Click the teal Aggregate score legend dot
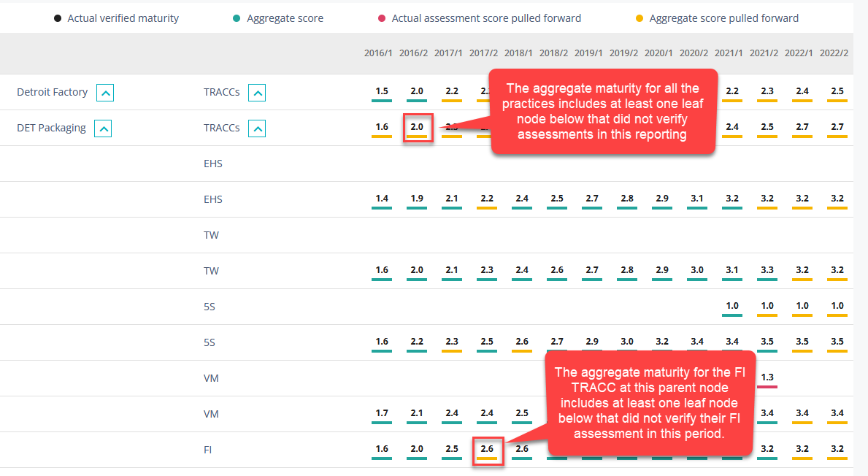The width and height of the screenshot is (868, 476). (x=237, y=18)
